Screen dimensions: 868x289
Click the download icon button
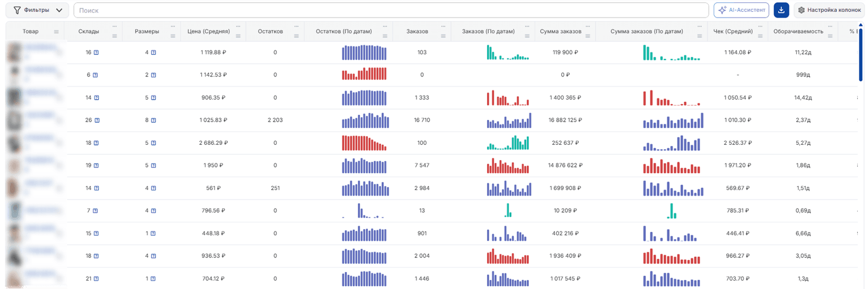[781, 10]
